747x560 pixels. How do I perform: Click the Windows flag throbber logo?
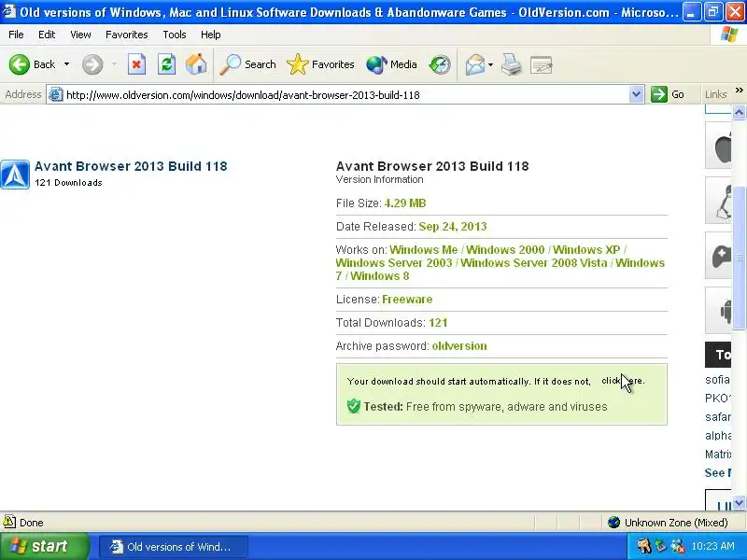[729, 35]
